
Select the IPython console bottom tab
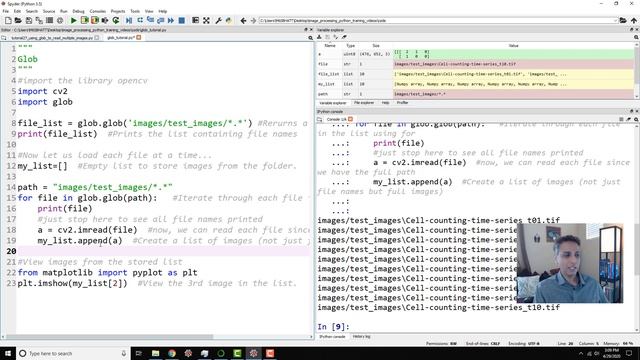(x=332, y=337)
